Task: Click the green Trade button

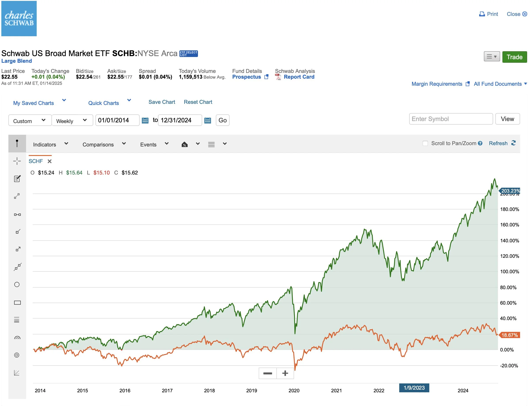Action: 514,57
